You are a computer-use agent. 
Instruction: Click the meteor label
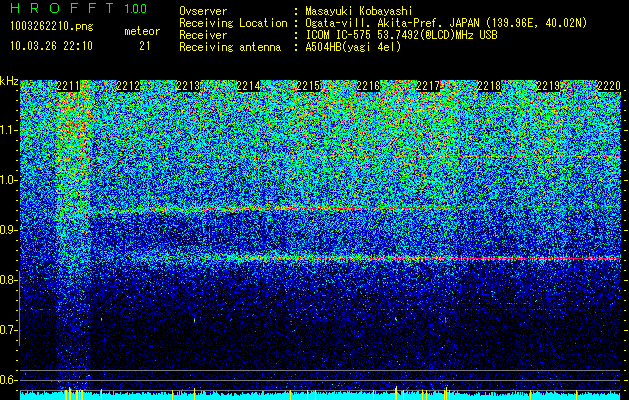pyautogui.click(x=142, y=31)
